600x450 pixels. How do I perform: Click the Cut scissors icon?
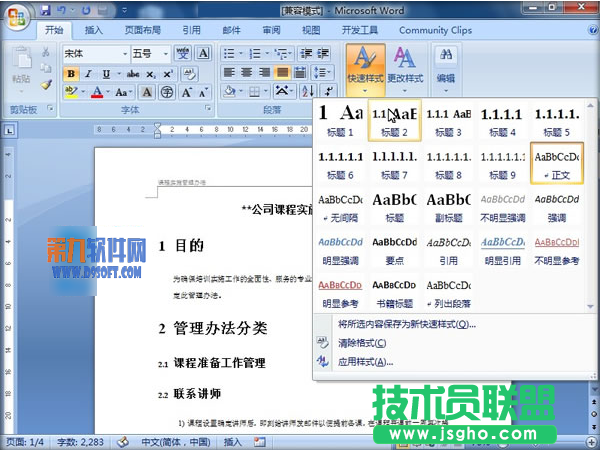pos(46,52)
